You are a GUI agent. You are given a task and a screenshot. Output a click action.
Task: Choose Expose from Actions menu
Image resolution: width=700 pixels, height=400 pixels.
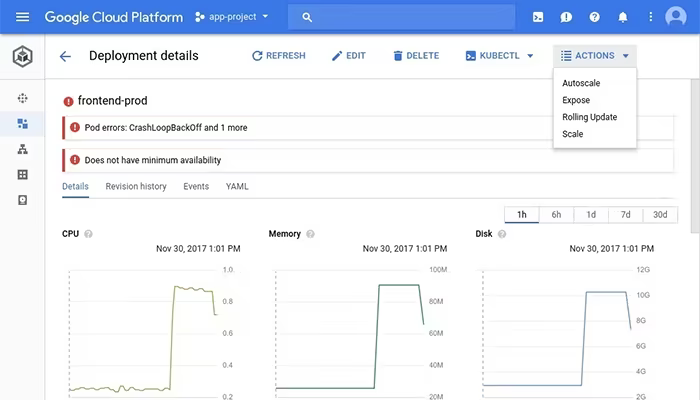tap(576, 100)
